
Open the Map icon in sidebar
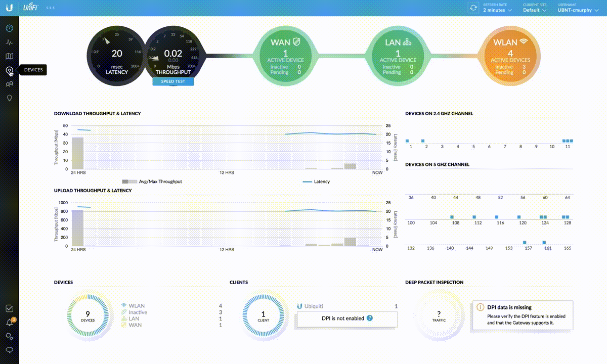click(x=9, y=57)
